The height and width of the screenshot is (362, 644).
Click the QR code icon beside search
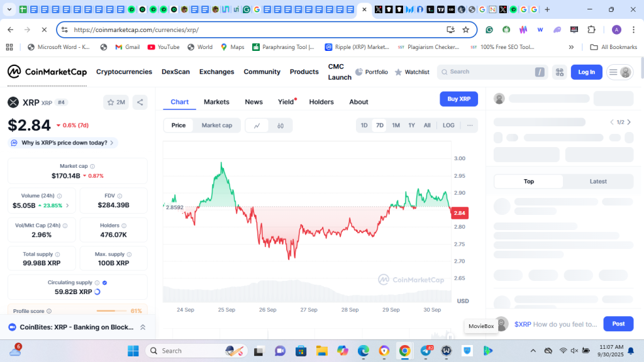[x=559, y=72]
